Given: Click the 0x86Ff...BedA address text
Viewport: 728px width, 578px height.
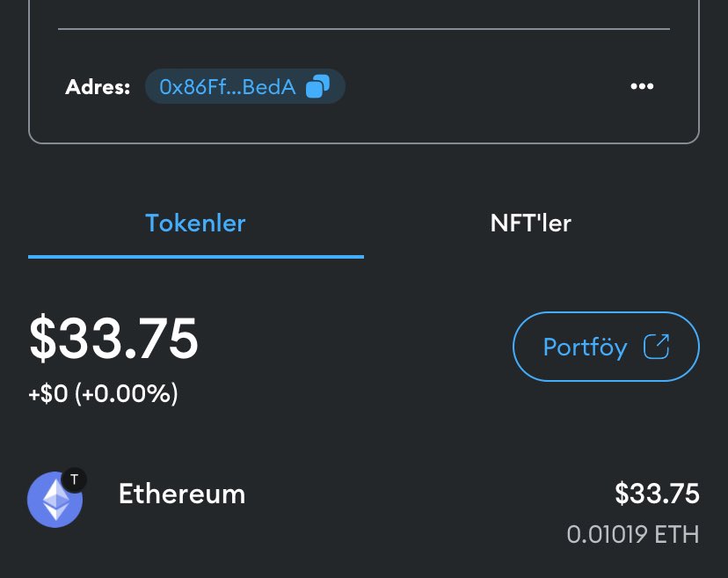Looking at the screenshot, I should click(228, 87).
